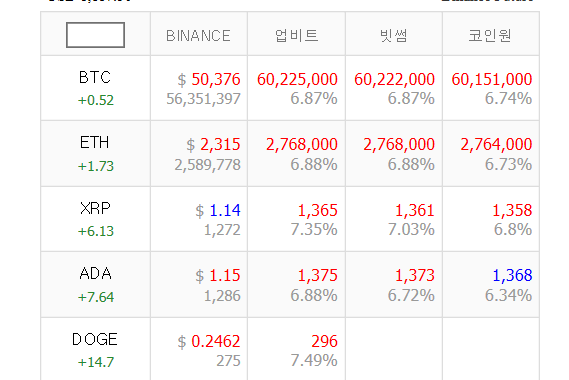Viewport: 569px width, 380px height.
Task: Click 업비트 DOGE price 296
Action: [x=324, y=342]
